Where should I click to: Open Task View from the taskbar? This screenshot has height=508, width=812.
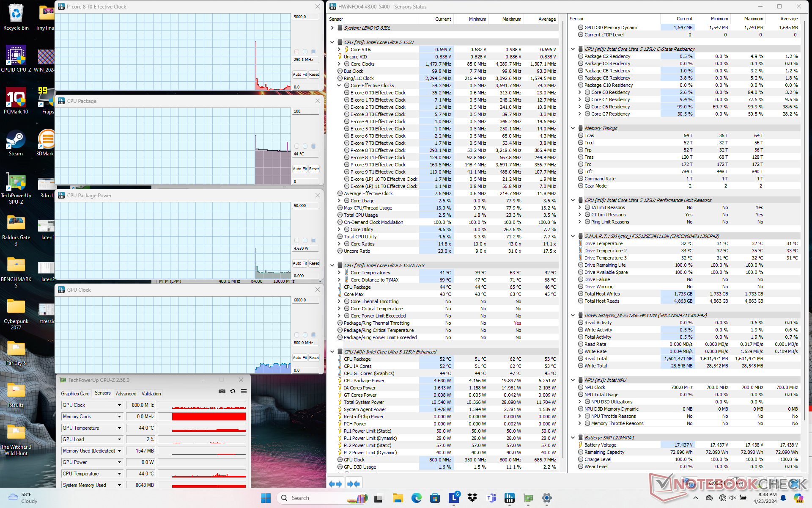[x=378, y=498]
